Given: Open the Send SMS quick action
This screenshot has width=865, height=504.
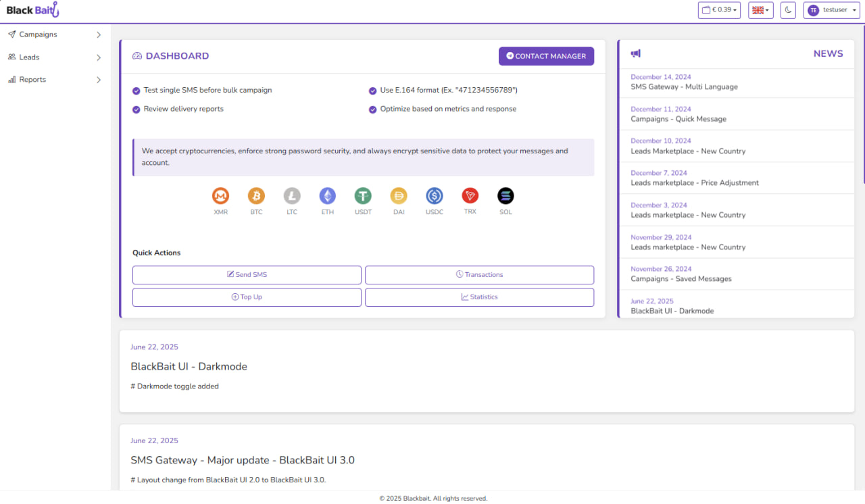Looking at the screenshot, I should 247,274.
